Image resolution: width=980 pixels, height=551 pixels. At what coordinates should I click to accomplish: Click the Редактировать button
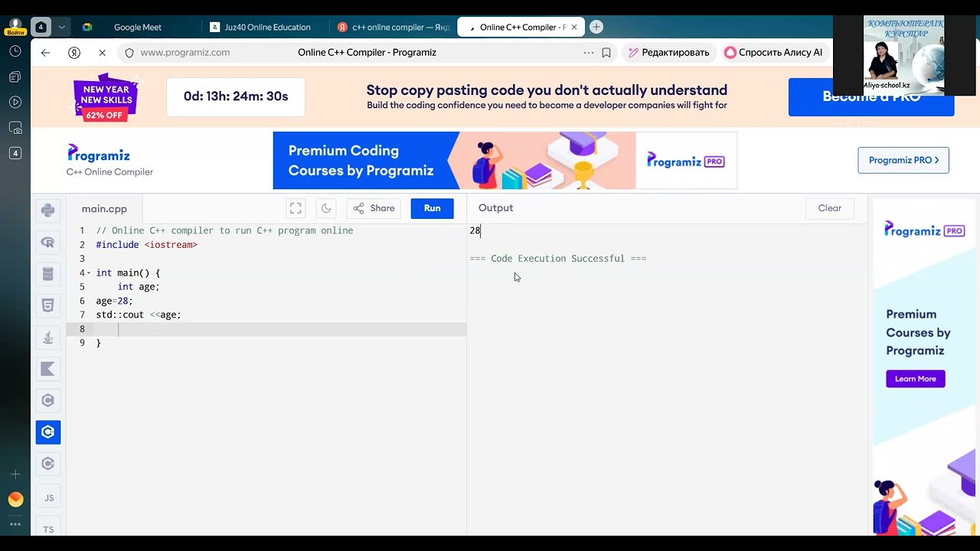668,53
